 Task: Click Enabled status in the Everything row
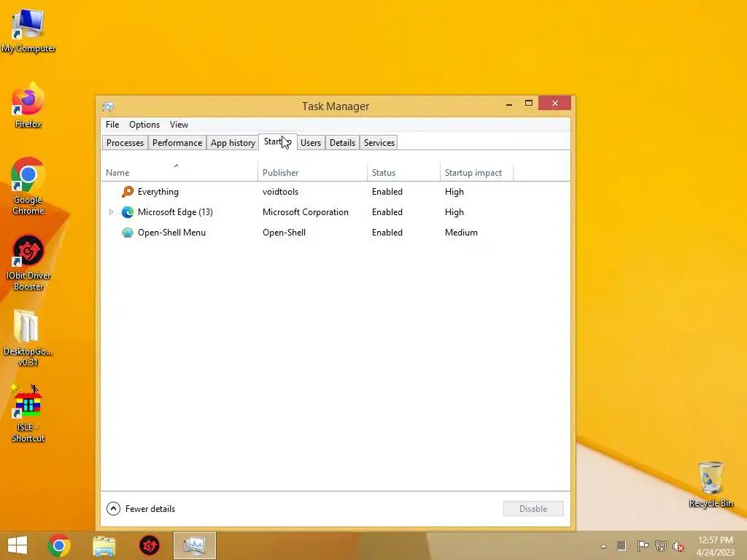point(387,192)
